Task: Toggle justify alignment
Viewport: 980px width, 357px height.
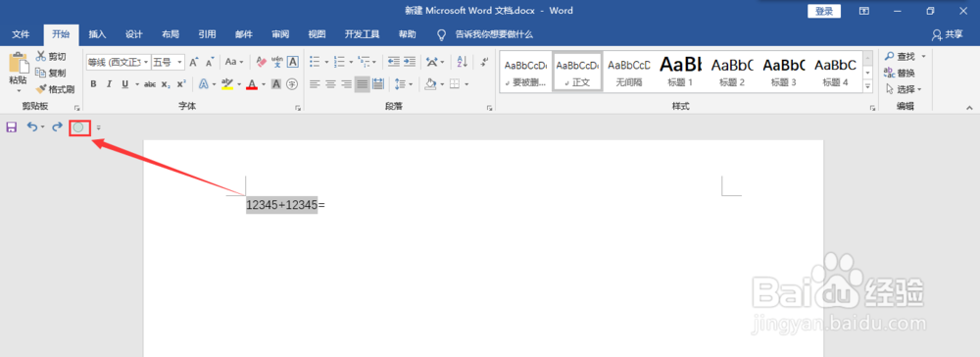Action: (362, 83)
